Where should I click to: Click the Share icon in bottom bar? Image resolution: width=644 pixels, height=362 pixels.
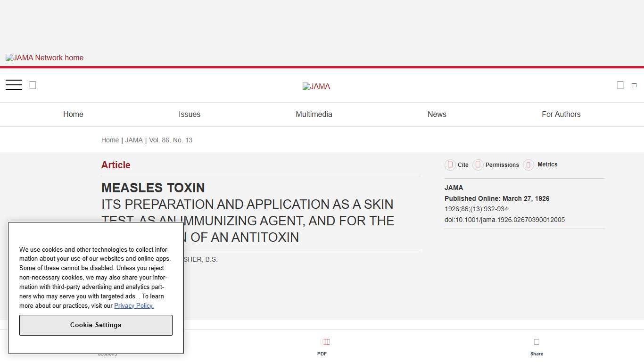(x=537, y=342)
